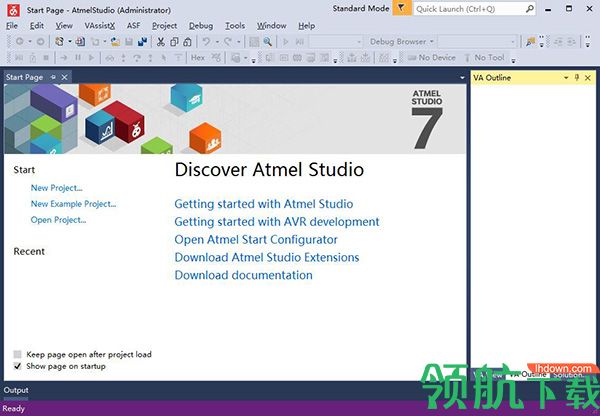600x416 pixels.
Task: Click the Download documentation link
Action: pyautogui.click(x=243, y=275)
